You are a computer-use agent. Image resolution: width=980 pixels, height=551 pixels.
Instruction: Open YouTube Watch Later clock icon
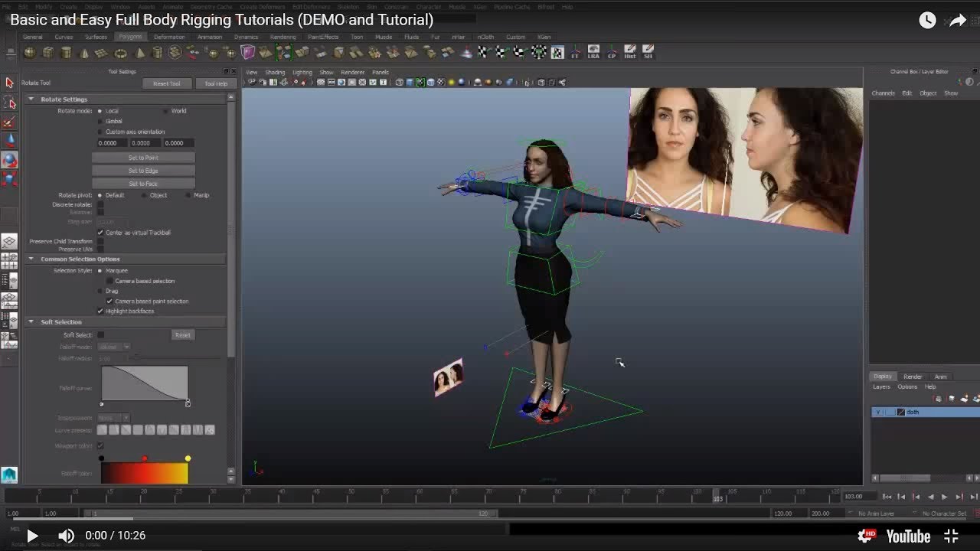tap(927, 21)
